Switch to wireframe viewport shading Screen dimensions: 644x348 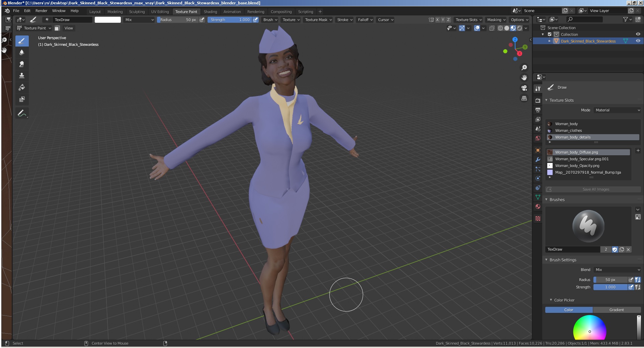tap(500, 28)
